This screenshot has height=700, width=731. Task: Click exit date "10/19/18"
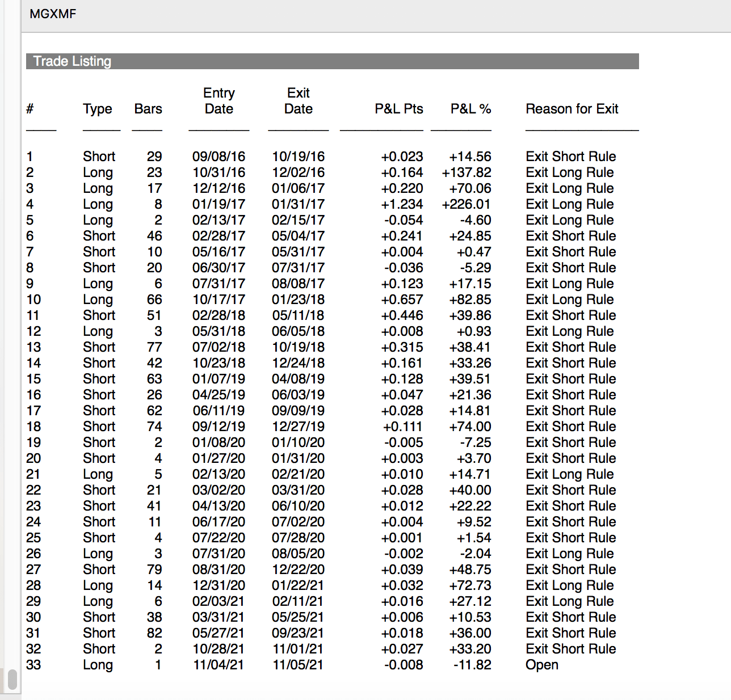[x=299, y=347]
